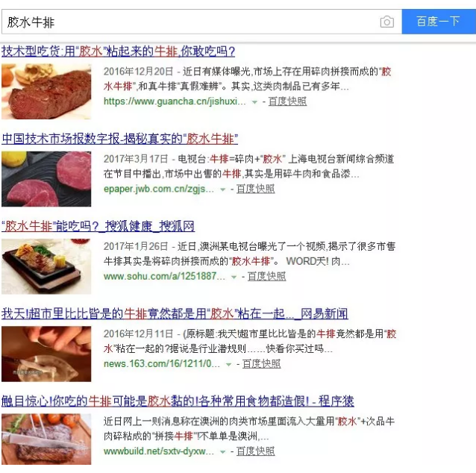Open the 触目惊心 程序猿 result link
Viewport: 476px width, 473px height.
(178, 401)
